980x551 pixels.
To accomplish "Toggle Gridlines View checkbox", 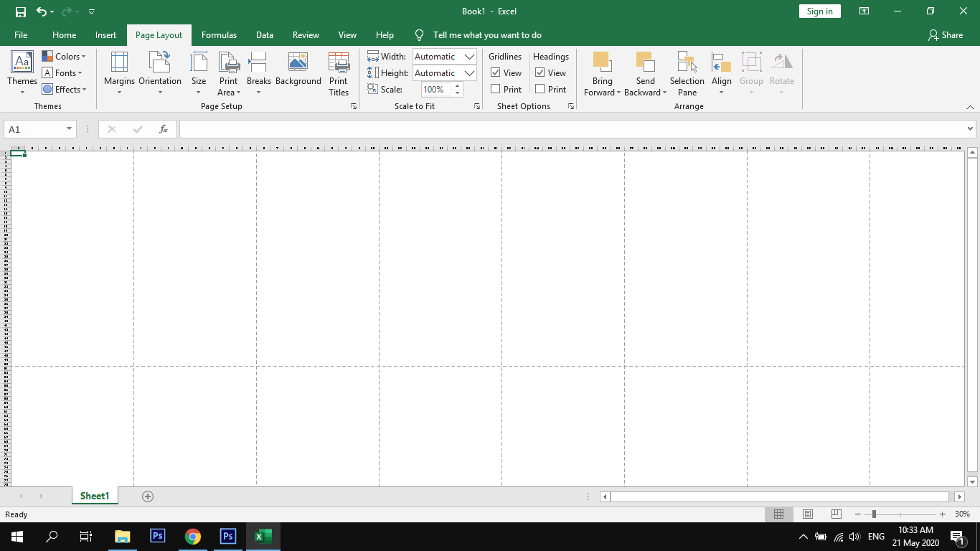I will tap(496, 72).
